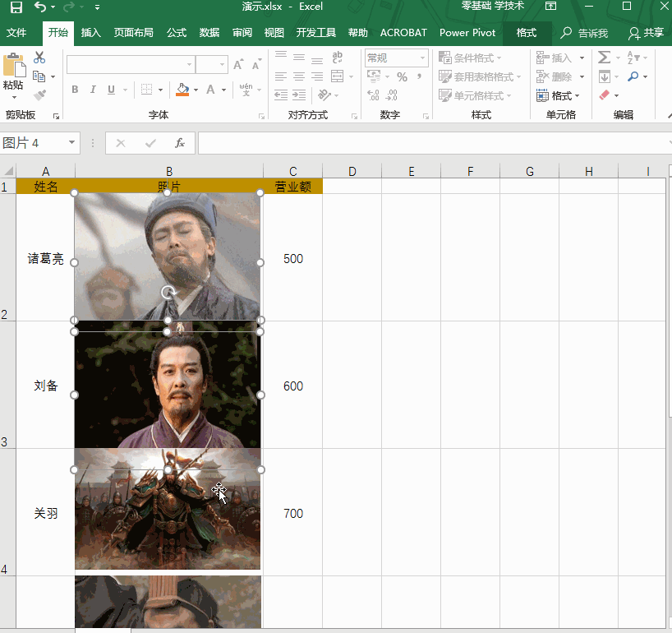Decrease decimal places

pyautogui.click(x=391, y=95)
